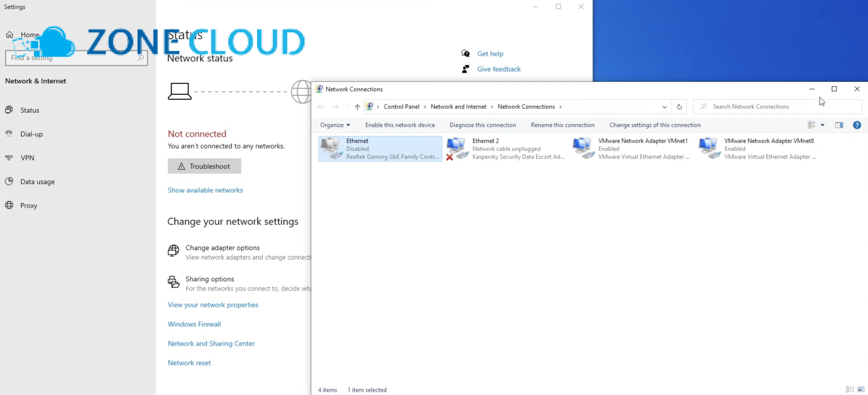Image resolution: width=868 pixels, height=395 pixels.
Task: Open the Organize dropdown menu
Action: pos(335,125)
